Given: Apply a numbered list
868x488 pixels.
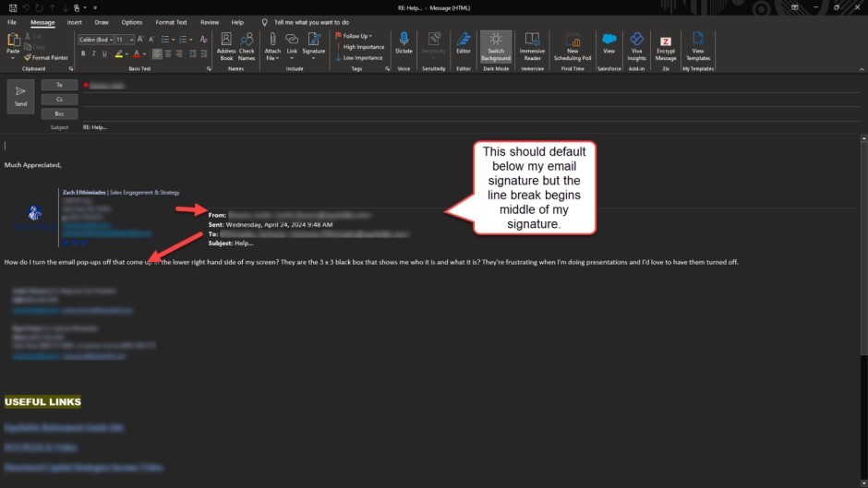Looking at the screenshot, I should coord(183,40).
